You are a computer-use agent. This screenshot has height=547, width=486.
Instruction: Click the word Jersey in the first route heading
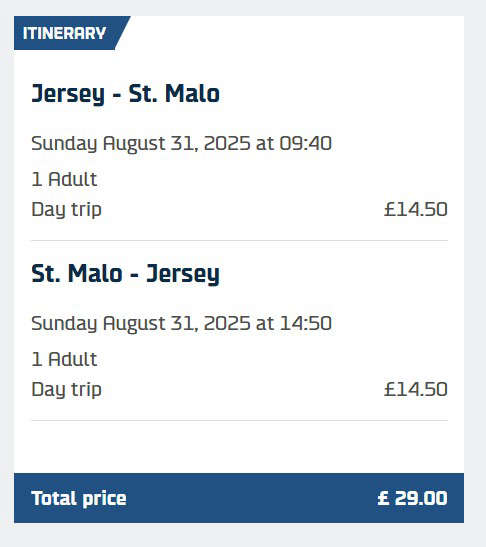[68, 95]
